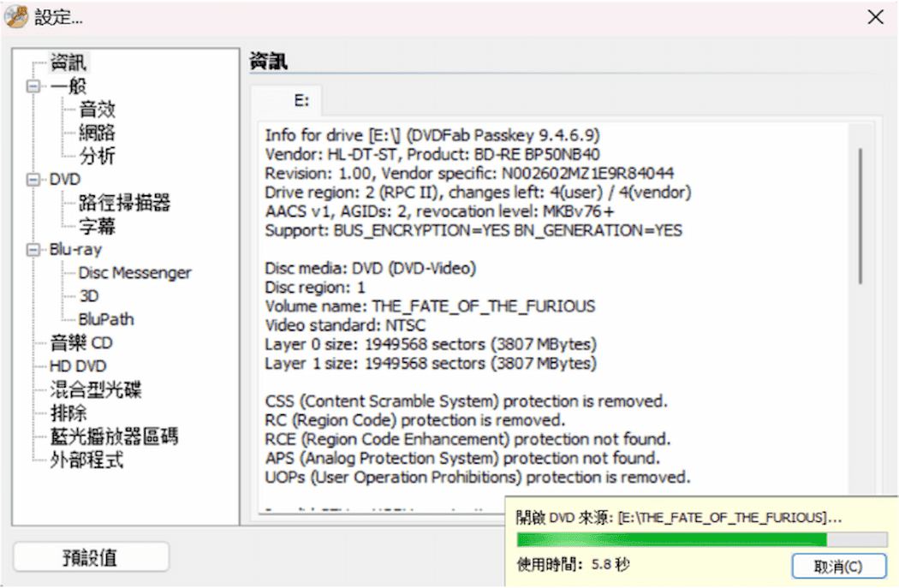
Task: Click the 'Drive region: 2 (RPC II)' line
Action: pos(478,192)
